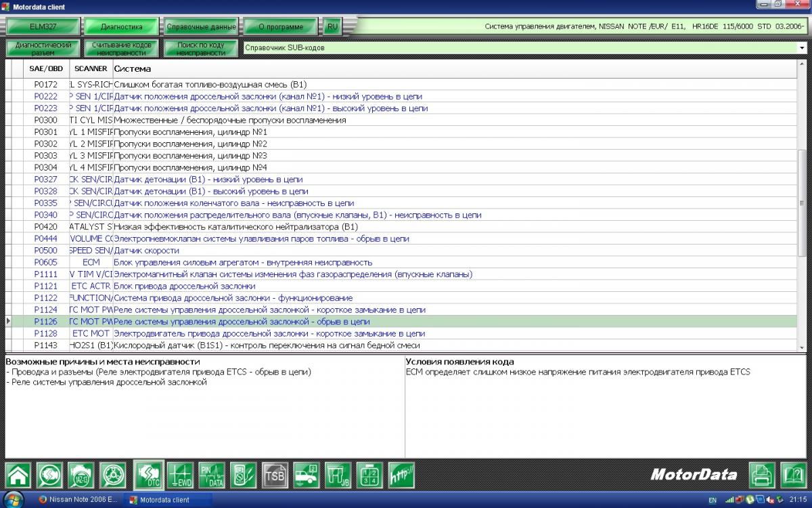Open the EWD wiring diagrams icon

point(180,474)
